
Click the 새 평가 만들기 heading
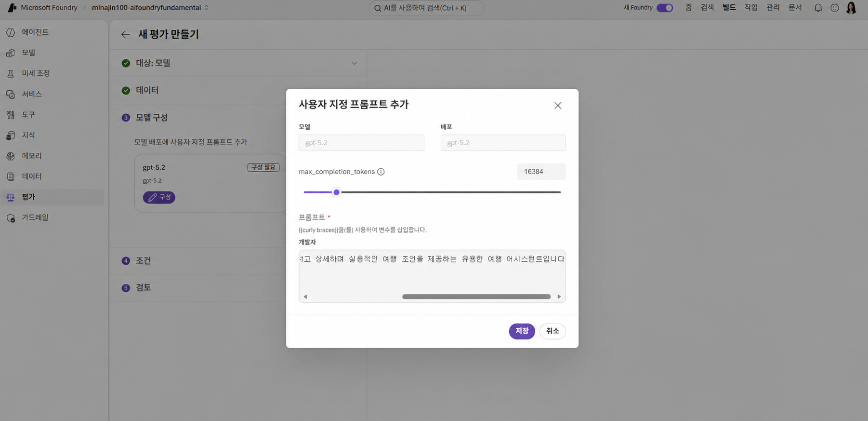coord(169,34)
